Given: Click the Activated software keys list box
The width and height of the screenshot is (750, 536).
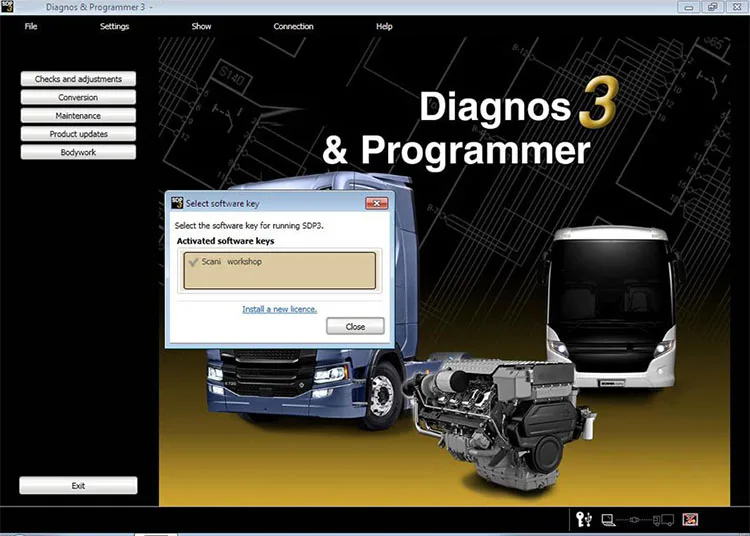Looking at the screenshot, I should point(279,271).
